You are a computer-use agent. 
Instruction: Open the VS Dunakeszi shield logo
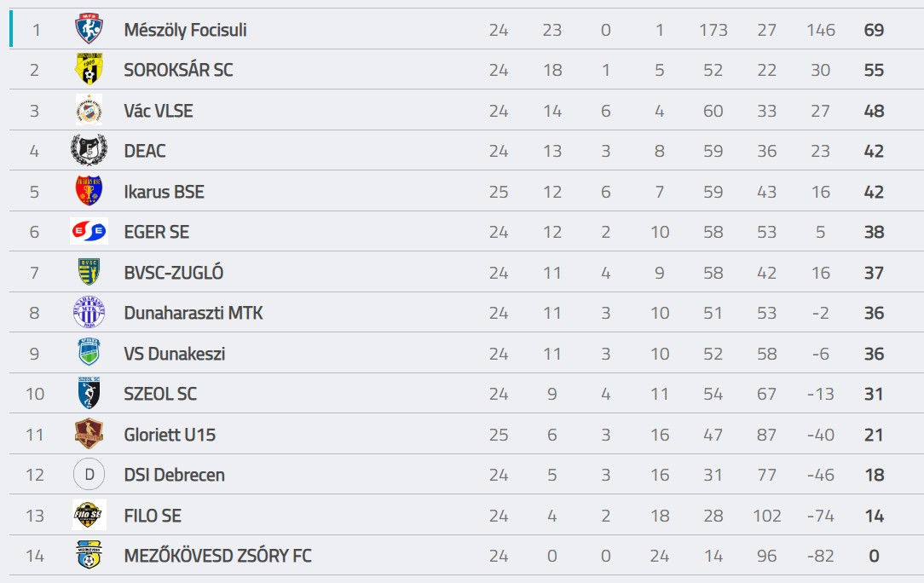pyautogui.click(x=89, y=353)
